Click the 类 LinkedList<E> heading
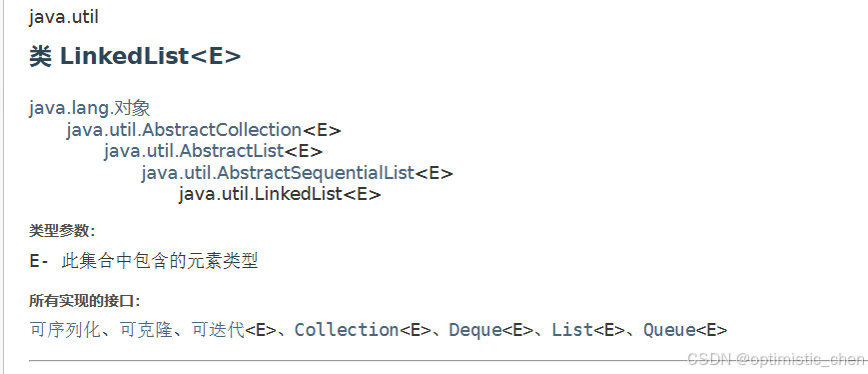Image resolution: width=868 pixels, height=374 pixels. 135,57
